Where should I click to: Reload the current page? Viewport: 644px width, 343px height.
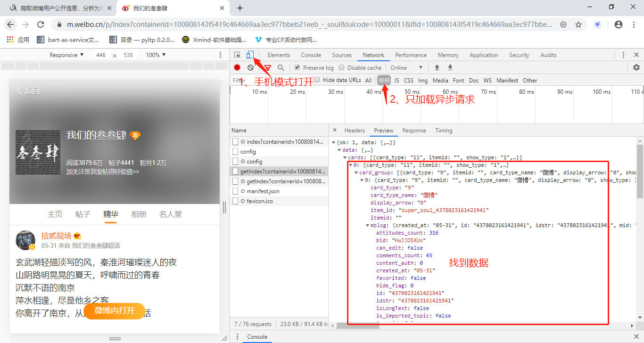(x=41, y=24)
